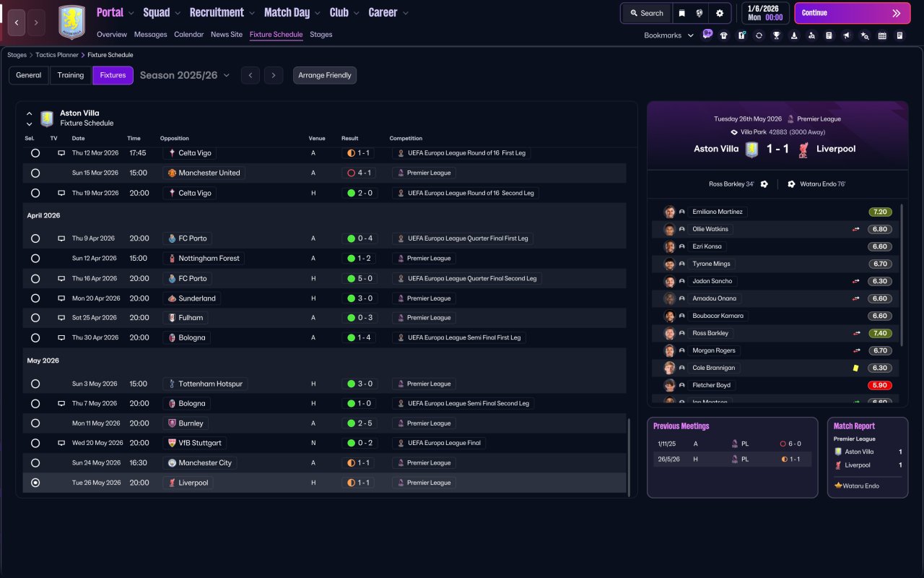
Task: Open the Tactics Planner breadcrumb link
Action: coord(57,55)
